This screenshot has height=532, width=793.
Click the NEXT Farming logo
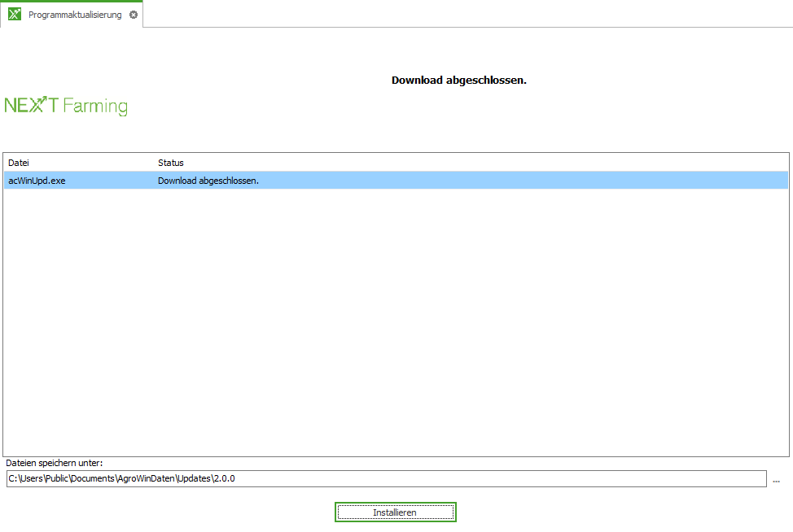tap(66, 106)
